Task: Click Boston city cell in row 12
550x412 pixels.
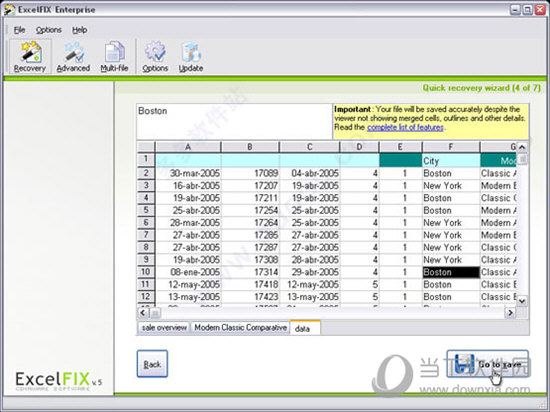Action: click(451, 297)
